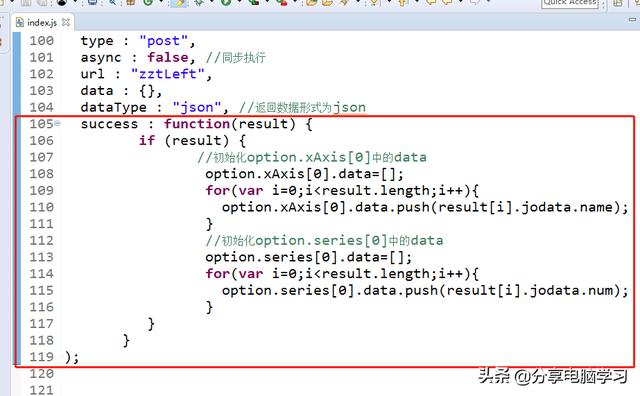This screenshot has height=396, width=640.
Task: Click the comment 同步执行 after async
Action: pos(236,58)
